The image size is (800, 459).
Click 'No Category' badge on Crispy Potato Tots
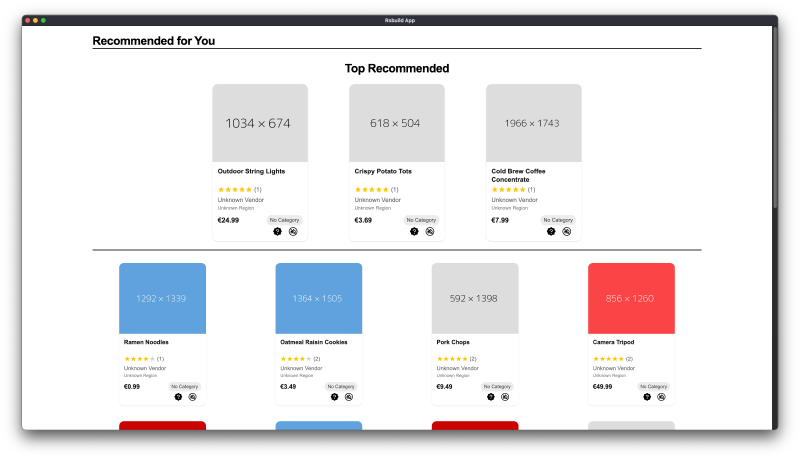(421, 220)
